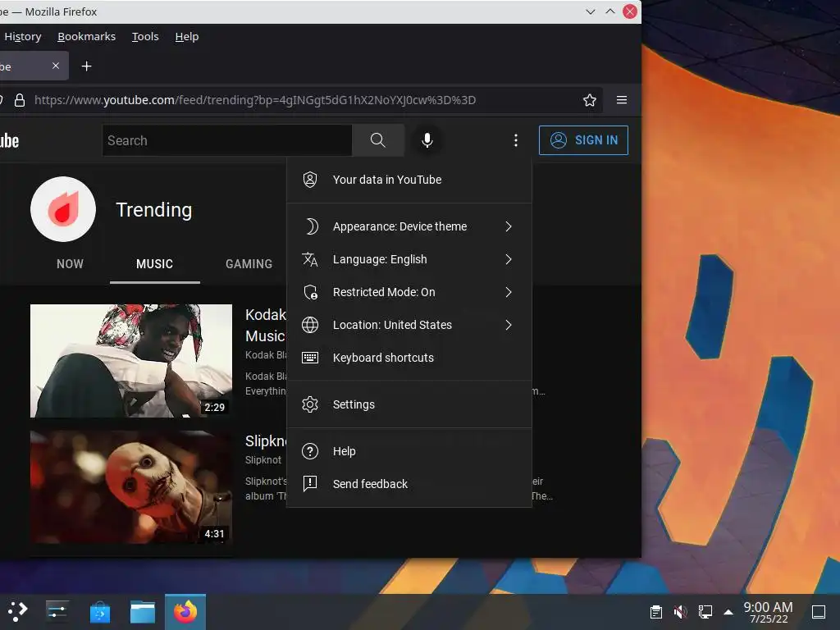Click the Restricted Mode shield-lock icon
Image resolution: width=840 pixels, height=630 pixels.
pyautogui.click(x=310, y=292)
